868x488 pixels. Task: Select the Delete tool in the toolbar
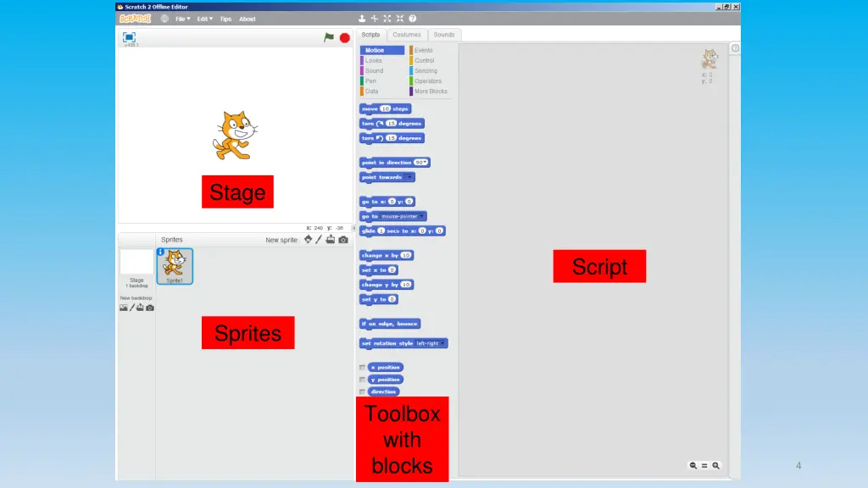(x=375, y=19)
